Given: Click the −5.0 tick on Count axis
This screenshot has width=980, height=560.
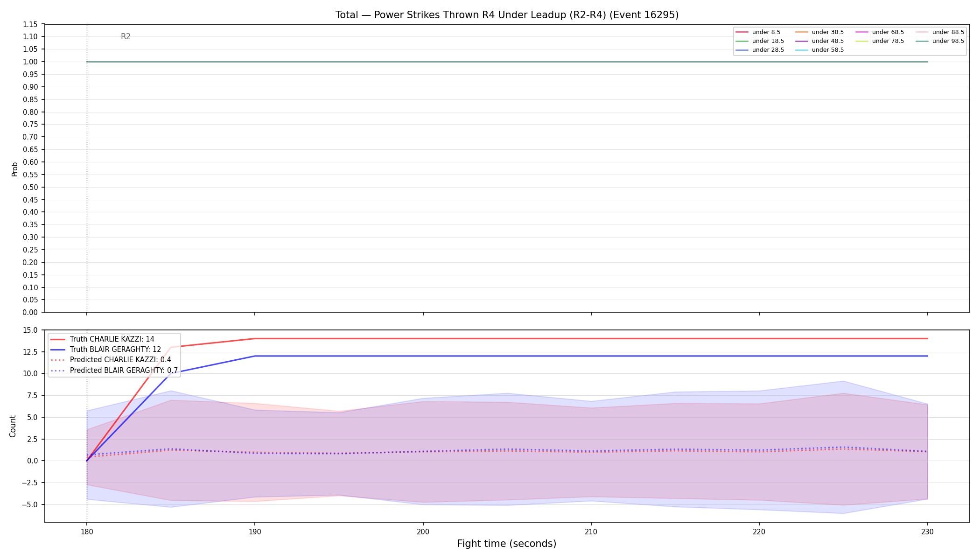Looking at the screenshot, I should (x=29, y=504).
